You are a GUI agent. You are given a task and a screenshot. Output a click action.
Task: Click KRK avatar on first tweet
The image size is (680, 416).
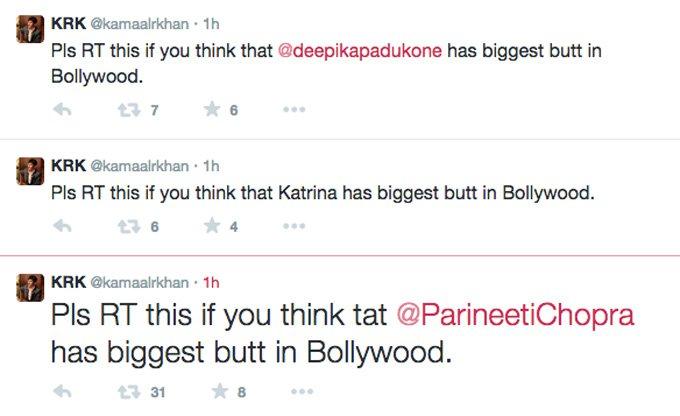30,29
